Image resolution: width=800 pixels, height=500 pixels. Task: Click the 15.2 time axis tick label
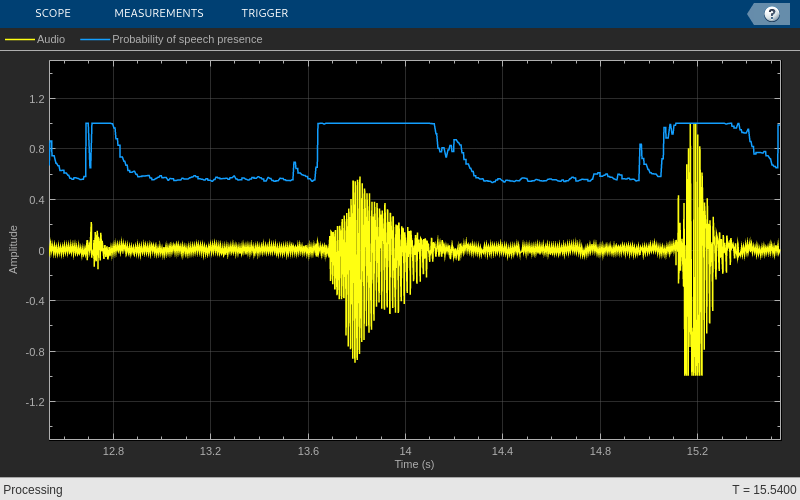(x=697, y=451)
